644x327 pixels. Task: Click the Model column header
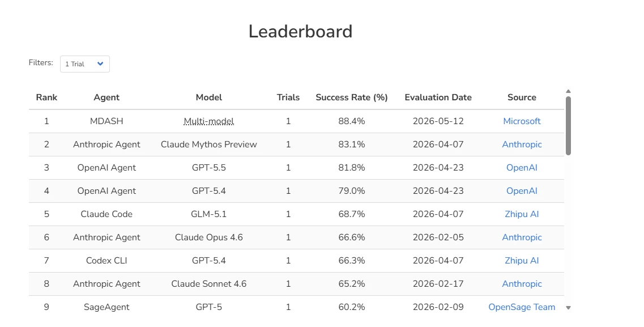coord(208,97)
